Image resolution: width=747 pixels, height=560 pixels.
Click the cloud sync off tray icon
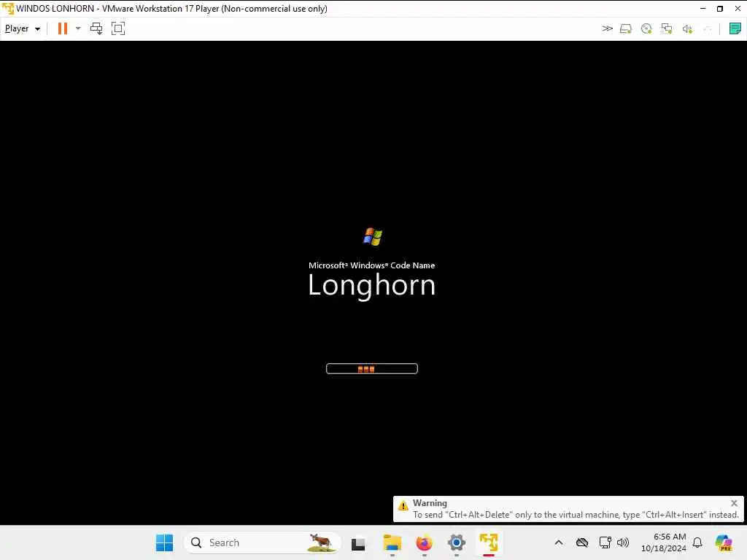pos(581,542)
